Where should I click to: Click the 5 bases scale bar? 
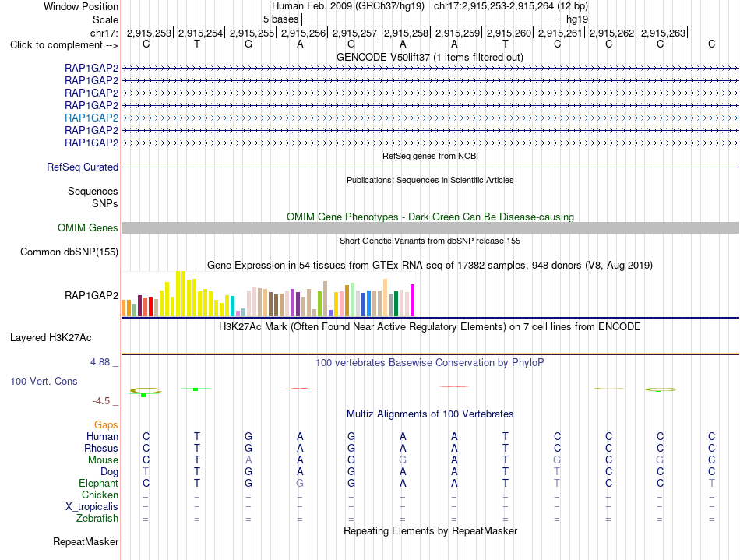[x=431, y=19]
